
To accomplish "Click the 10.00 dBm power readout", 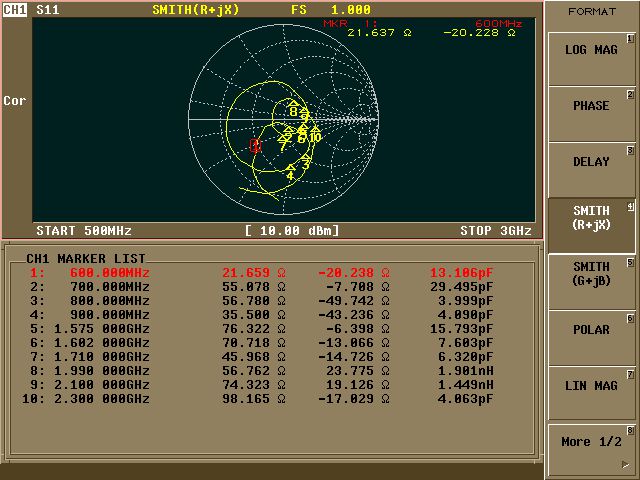I will (x=292, y=231).
